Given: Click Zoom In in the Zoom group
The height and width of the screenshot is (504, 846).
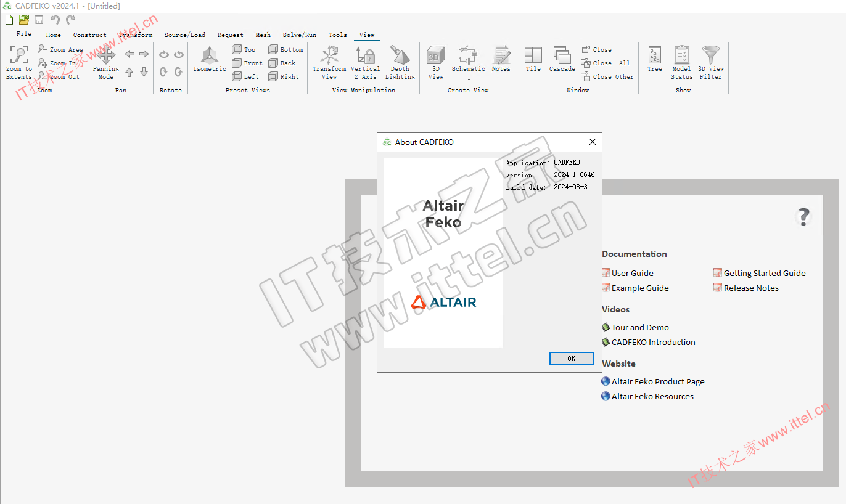Looking at the screenshot, I should point(57,63).
